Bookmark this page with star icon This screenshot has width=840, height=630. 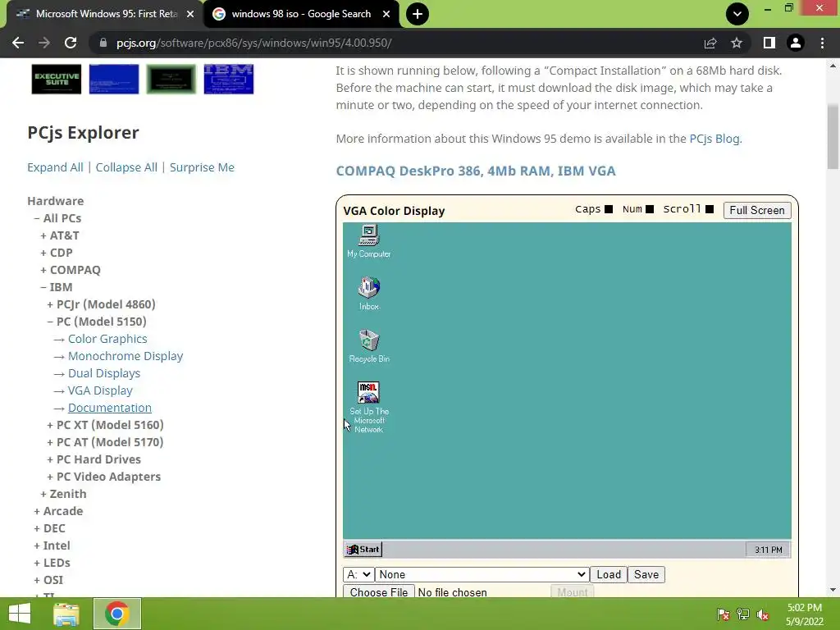737,43
